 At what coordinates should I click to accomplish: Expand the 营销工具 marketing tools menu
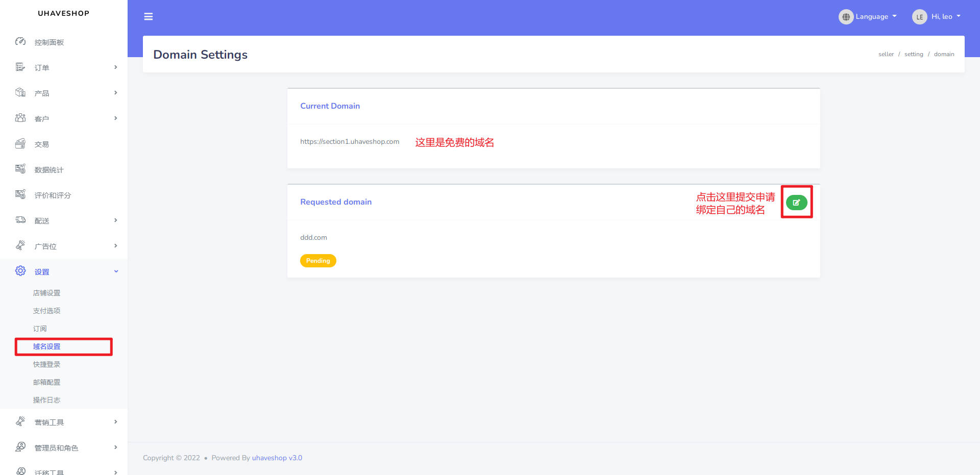(116, 422)
